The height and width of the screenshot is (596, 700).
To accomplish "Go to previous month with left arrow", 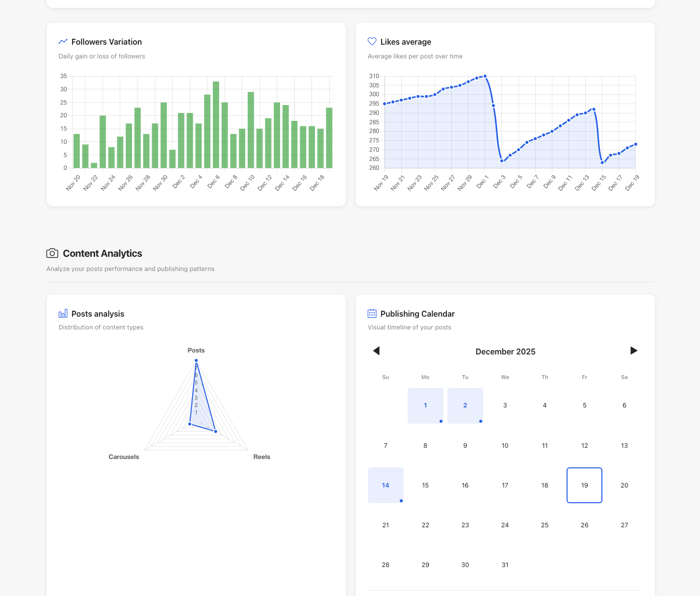I will [x=376, y=351].
